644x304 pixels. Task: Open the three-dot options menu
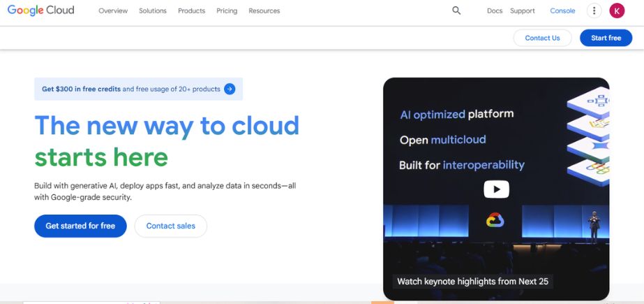[594, 10]
